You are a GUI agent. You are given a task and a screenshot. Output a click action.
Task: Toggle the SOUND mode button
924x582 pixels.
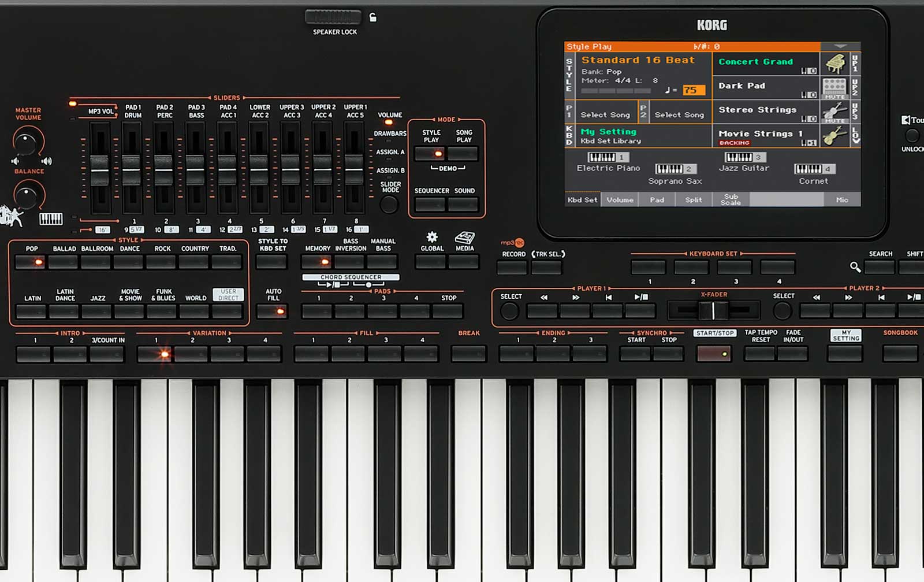(x=463, y=204)
